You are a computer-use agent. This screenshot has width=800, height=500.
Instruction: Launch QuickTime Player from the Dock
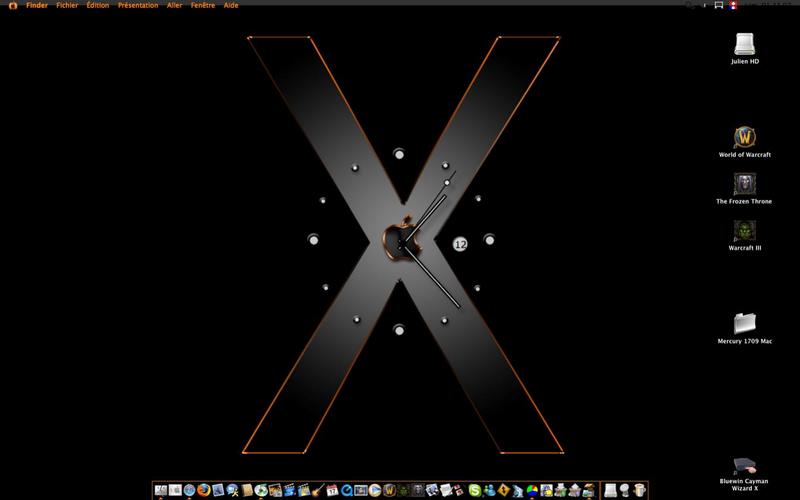[x=346, y=490]
